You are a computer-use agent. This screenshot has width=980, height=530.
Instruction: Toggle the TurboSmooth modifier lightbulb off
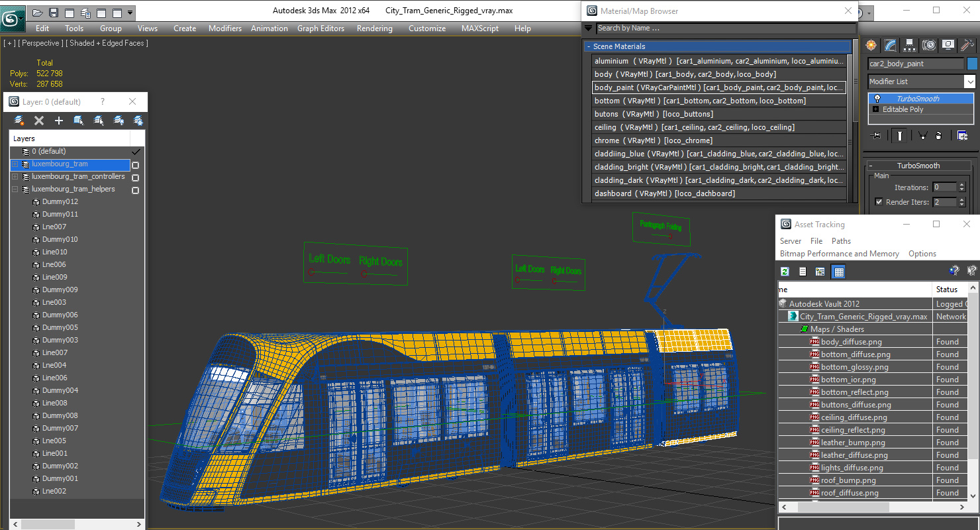(x=877, y=99)
